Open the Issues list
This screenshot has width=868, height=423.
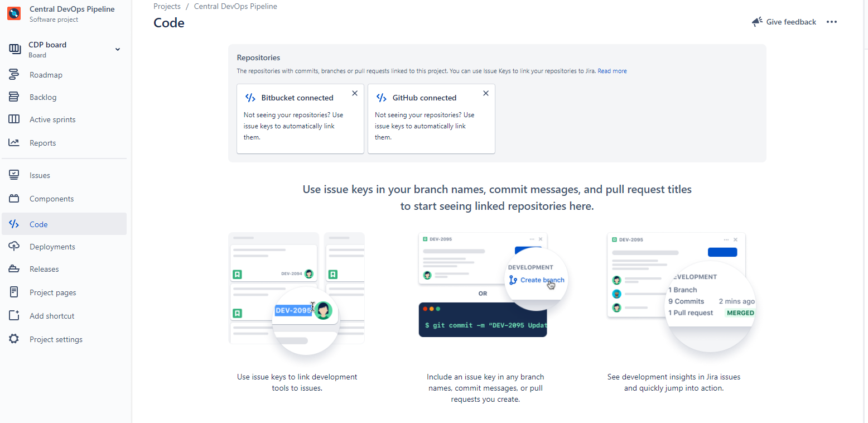[x=40, y=175]
